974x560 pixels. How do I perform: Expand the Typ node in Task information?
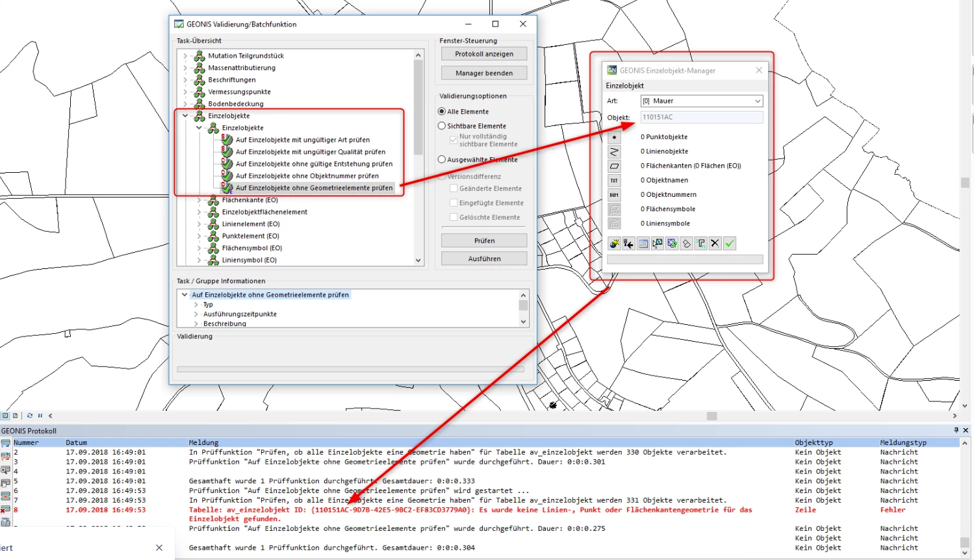(x=196, y=305)
